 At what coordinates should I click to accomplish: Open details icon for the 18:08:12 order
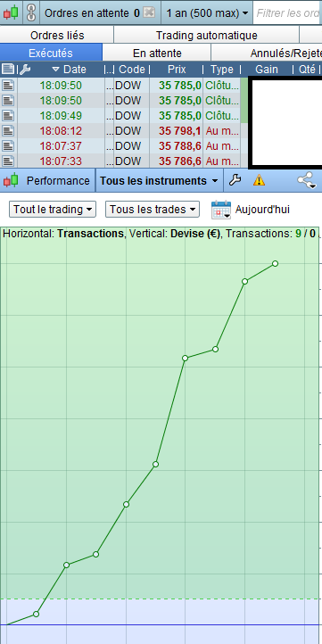pyautogui.click(x=8, y=131)
